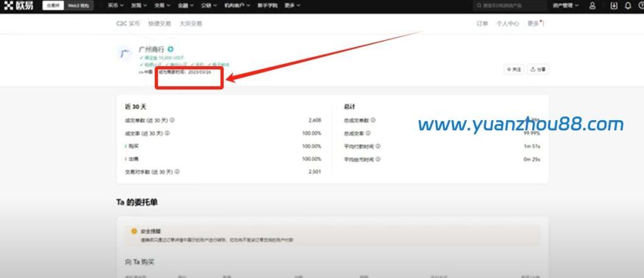Open the user profile icon in header
The width and height of the screenshot is (644, 278).
coord(592,6)
